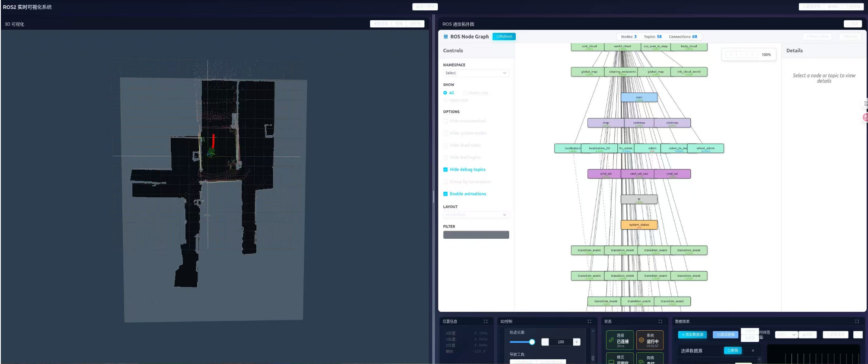Uncheck Hide debug topics checkbox

click(x=445, y=170)
